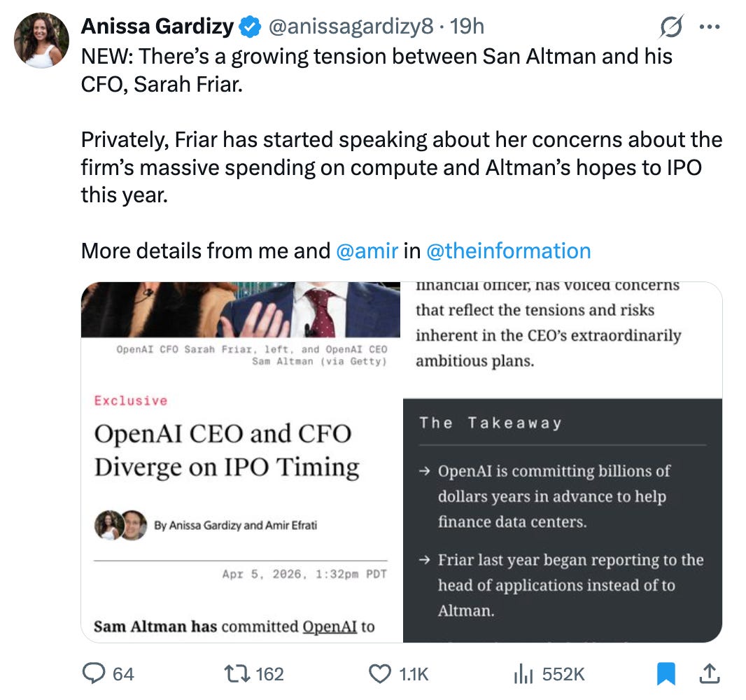Open the @theinformation mention link
Viewport: 746px width, 700px height.
pos(508,251)
